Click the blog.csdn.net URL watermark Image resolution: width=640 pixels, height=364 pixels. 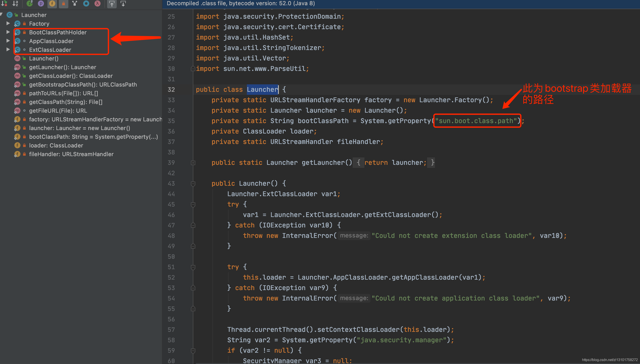point(610,360)
